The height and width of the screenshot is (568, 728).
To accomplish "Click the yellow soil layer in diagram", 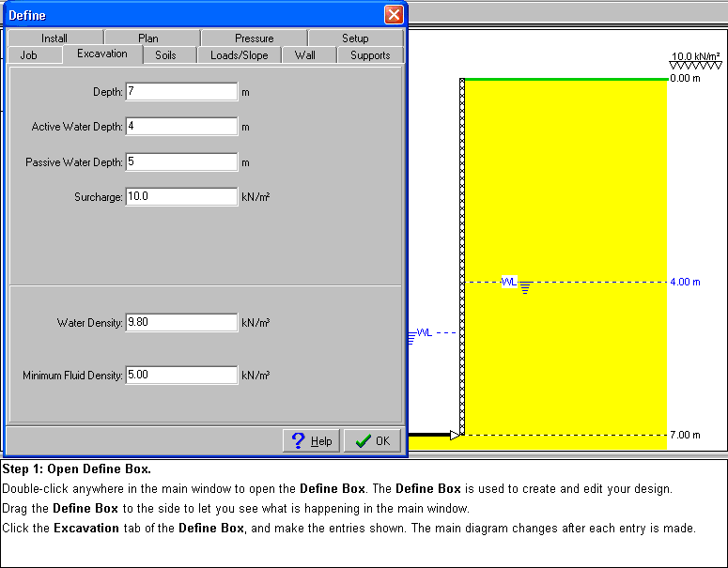I will [582, 188].
